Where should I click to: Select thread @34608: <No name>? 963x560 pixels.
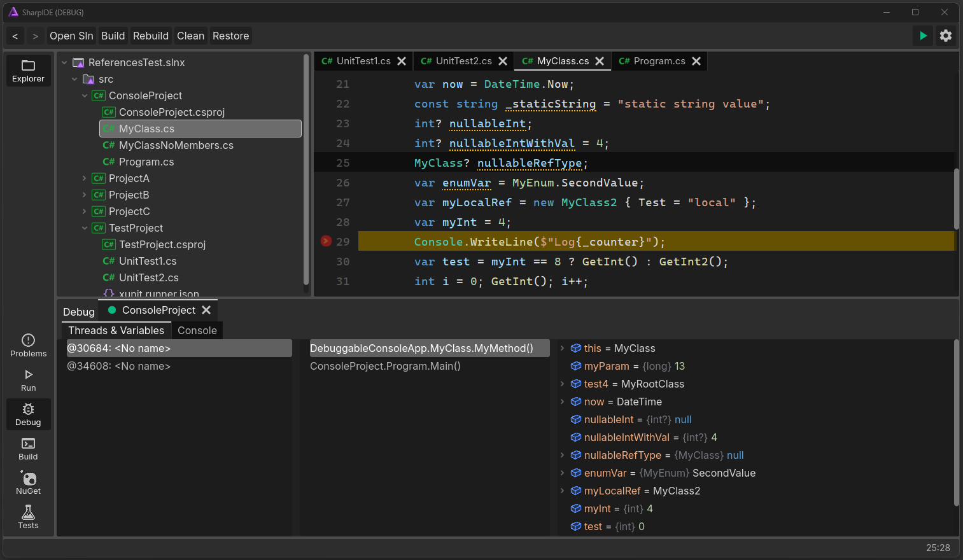click(179, 366)
